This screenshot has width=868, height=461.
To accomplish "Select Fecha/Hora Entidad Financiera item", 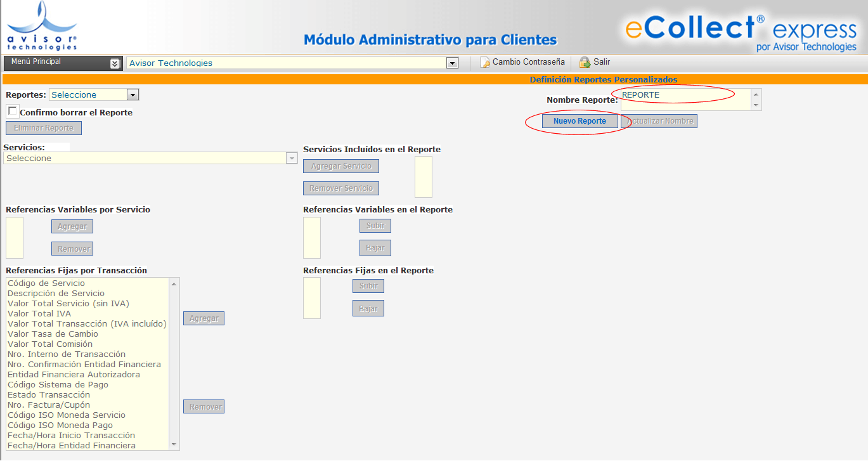I will pyautogui.click(x=87, y=446).
